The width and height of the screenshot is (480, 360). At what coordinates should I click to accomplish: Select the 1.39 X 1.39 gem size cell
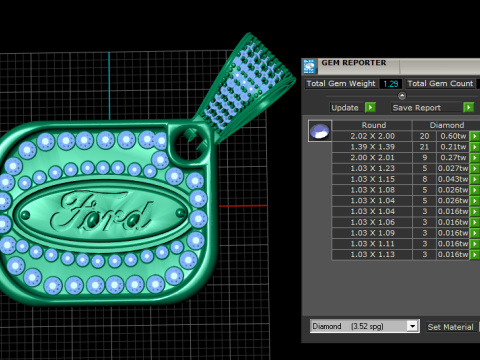click(x=372, y=147)
